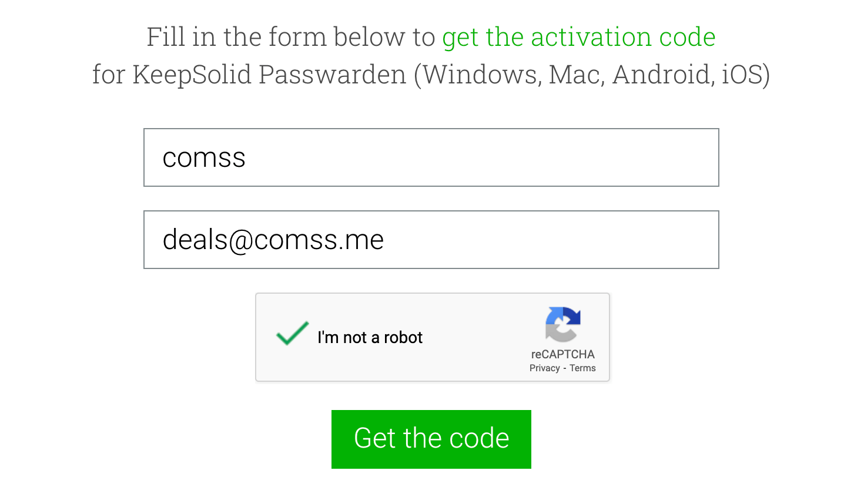The width and height of the screenshot is (844, 504).
Task: Click the word "Fill" in the heading
Action: 165,37
